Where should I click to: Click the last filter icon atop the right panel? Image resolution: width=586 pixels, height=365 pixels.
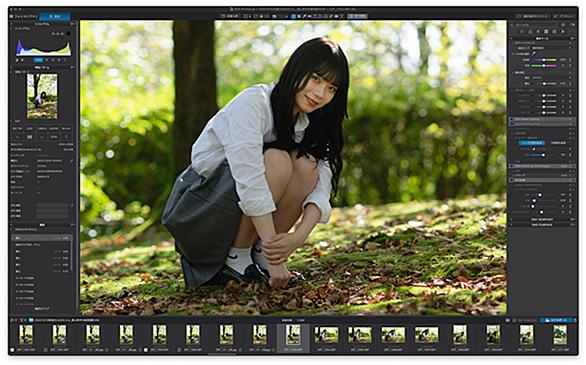(x=562, y=32)
